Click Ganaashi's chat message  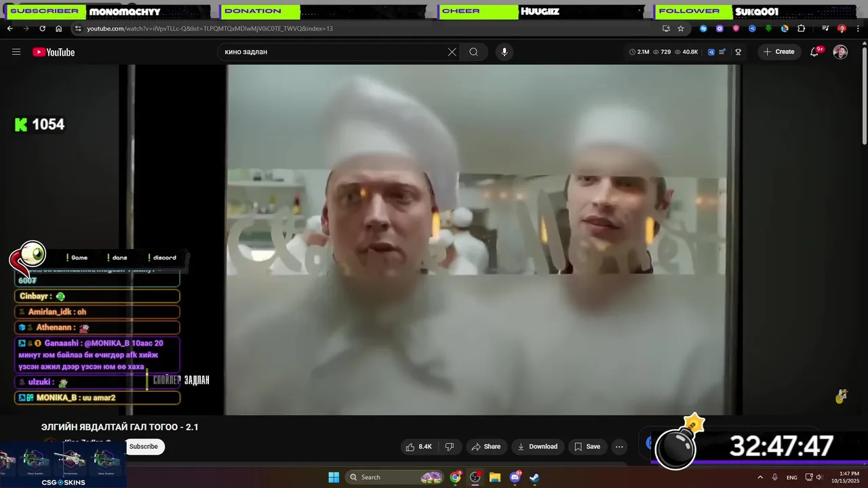[98, 355]
